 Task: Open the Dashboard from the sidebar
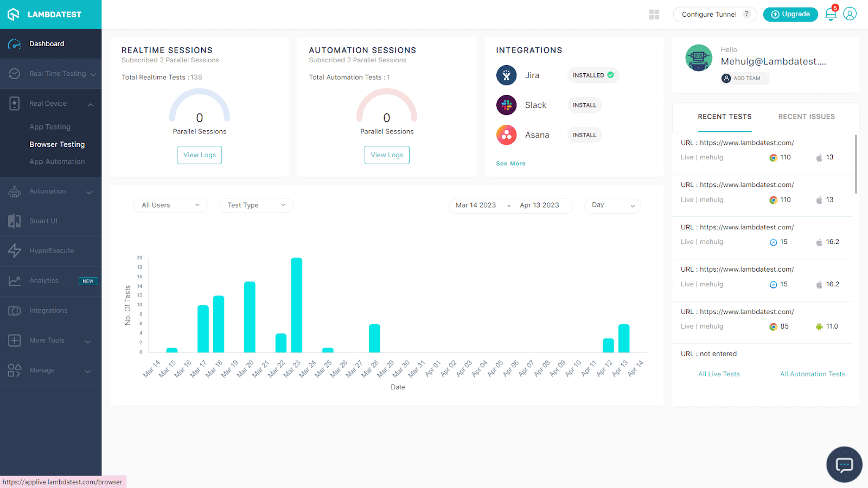[46, 43]
